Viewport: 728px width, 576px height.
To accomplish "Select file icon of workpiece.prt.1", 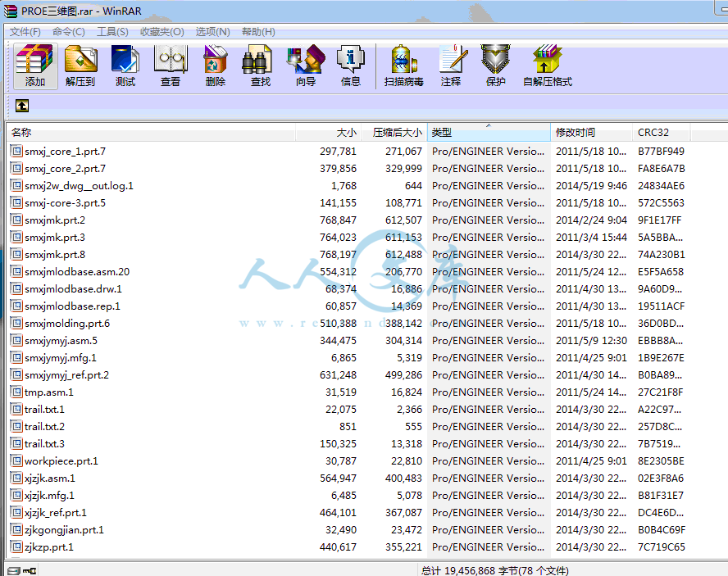I will [x=16, y=460].
